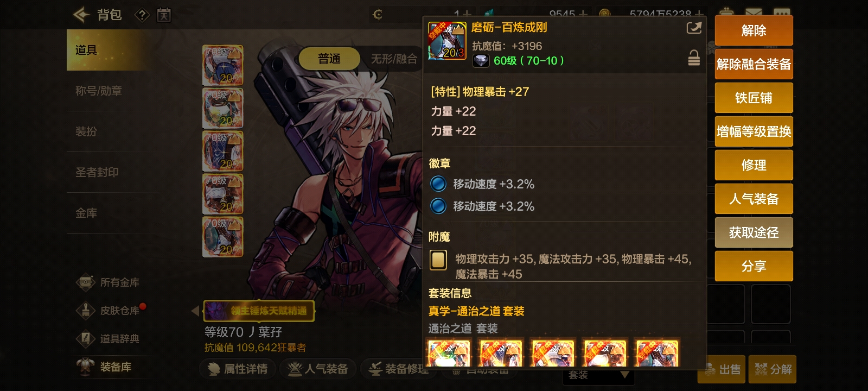Select the 称号/勋章 menu item
868x391 pixels.
pos(98,91)
